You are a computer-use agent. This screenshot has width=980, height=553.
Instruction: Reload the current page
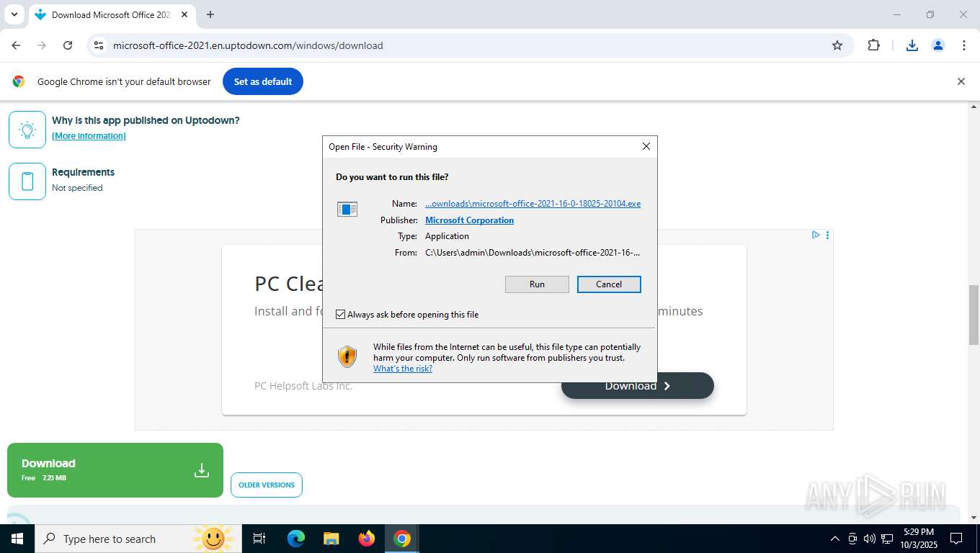tap(68, 45)
